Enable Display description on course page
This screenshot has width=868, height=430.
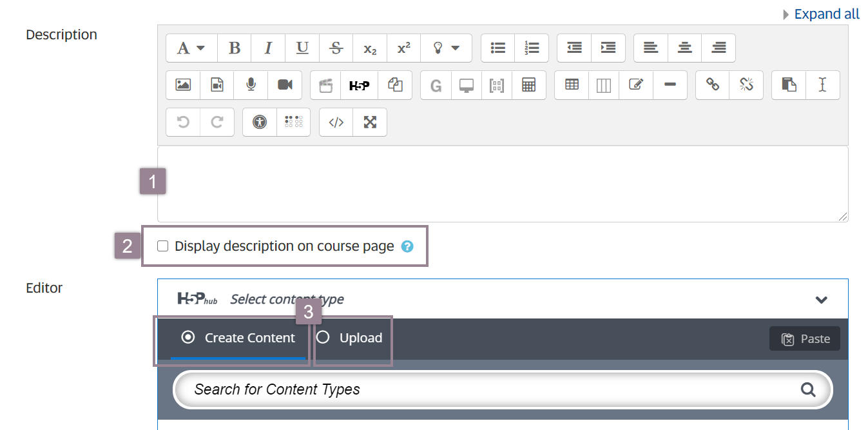click(x=163, y=246)
